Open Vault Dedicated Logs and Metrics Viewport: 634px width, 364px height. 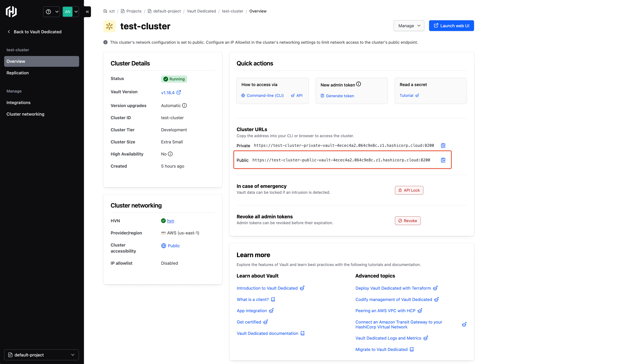click(392, 338)
